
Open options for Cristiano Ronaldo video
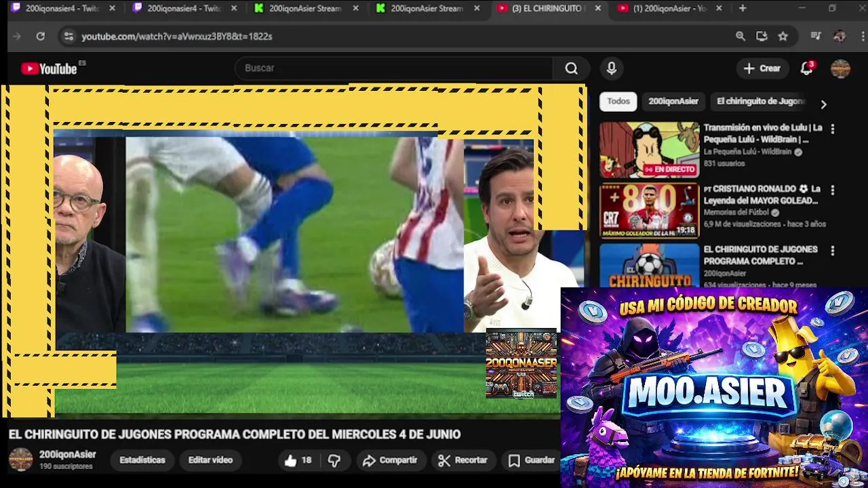[x=832, y=190]
